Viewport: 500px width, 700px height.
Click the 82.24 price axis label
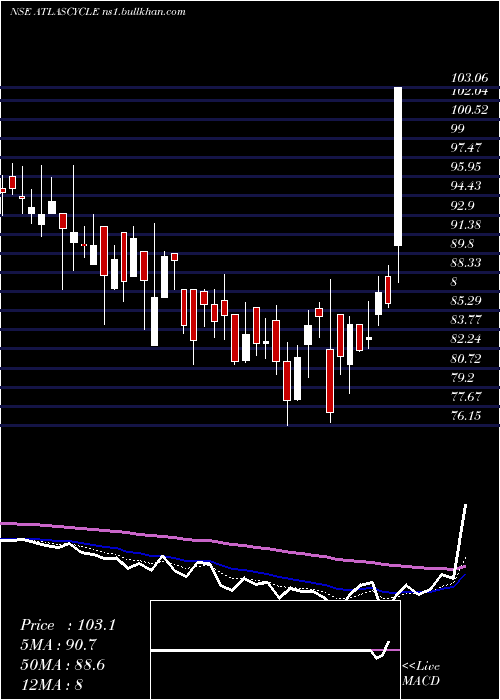pos(467,339)
